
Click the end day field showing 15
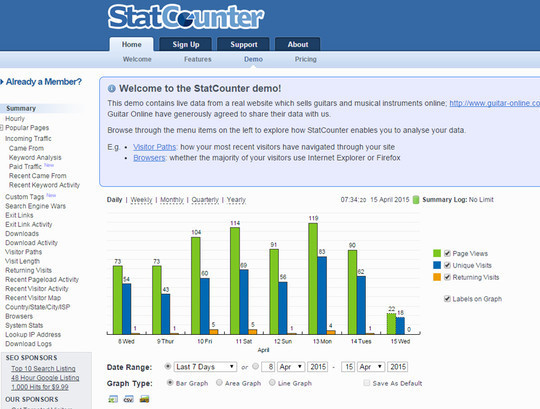[x=348, y=367]
